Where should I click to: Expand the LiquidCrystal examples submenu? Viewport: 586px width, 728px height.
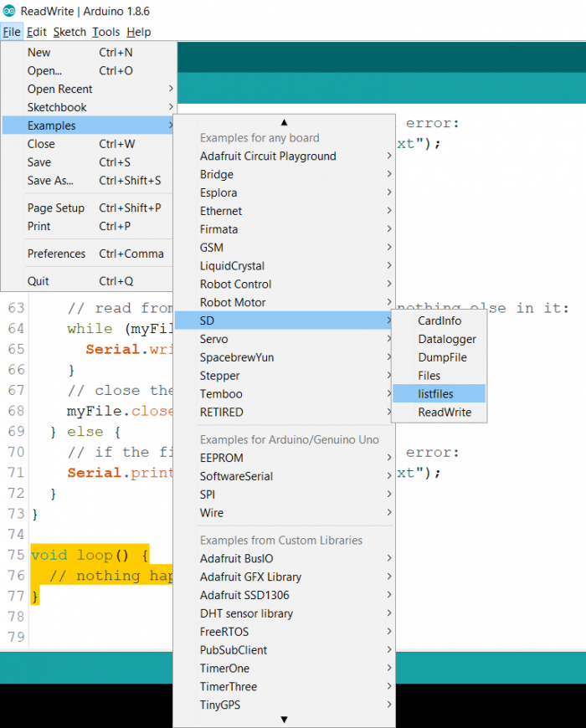tap(284, 265)
